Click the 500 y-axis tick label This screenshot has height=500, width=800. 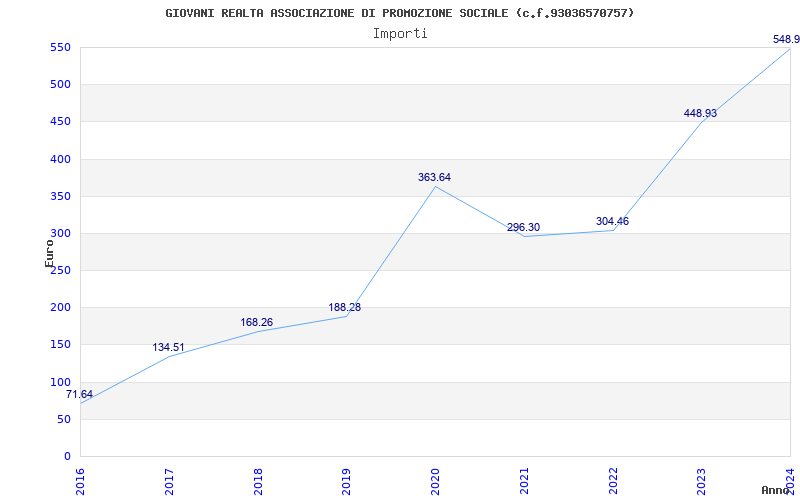[x=59, y=85]
